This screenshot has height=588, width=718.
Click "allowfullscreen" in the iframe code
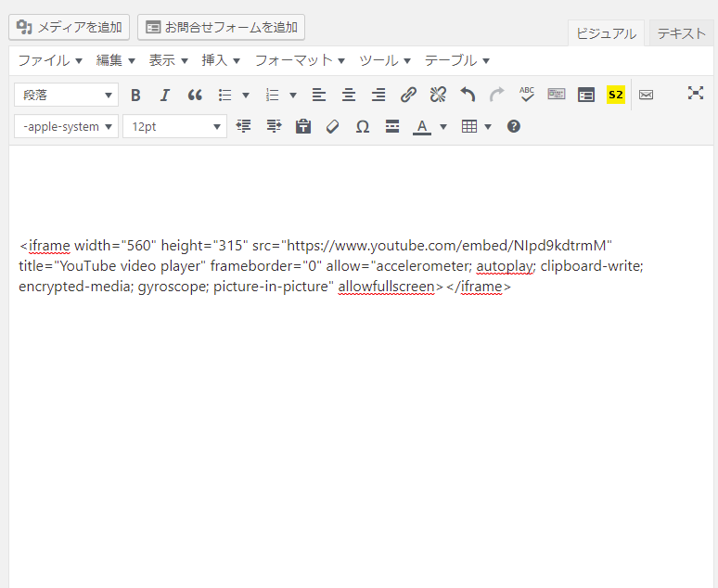coord(387,287)
